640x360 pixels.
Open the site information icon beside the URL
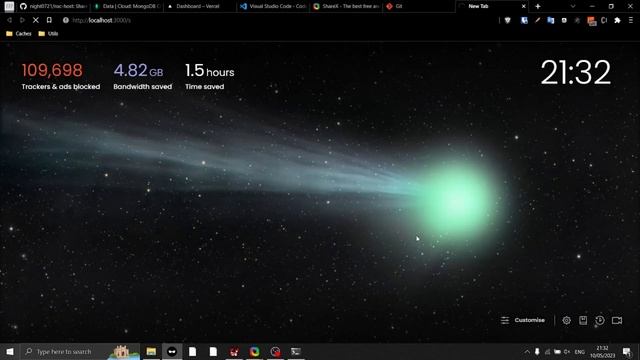65,20
